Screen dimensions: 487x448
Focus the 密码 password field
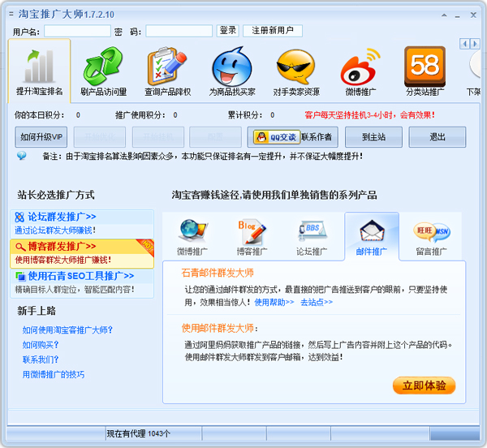(x=179, y=31)
